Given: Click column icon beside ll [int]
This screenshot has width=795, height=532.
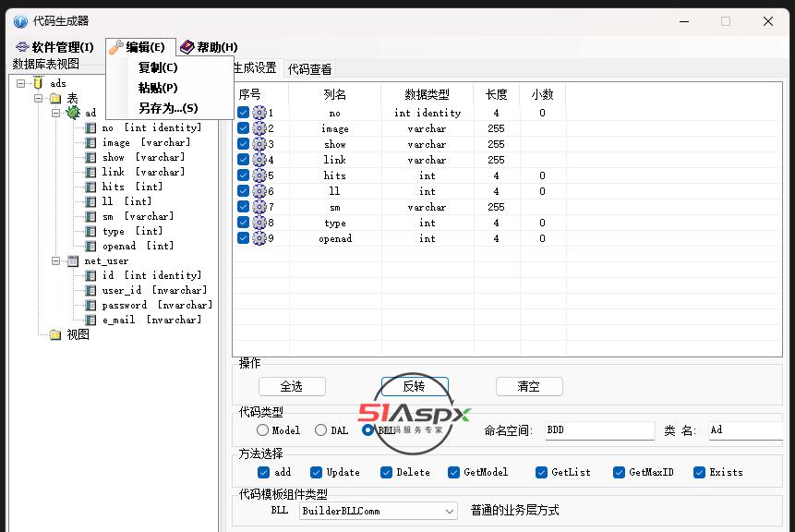Looking at the screenshot, I should click(x=90, y=201).
